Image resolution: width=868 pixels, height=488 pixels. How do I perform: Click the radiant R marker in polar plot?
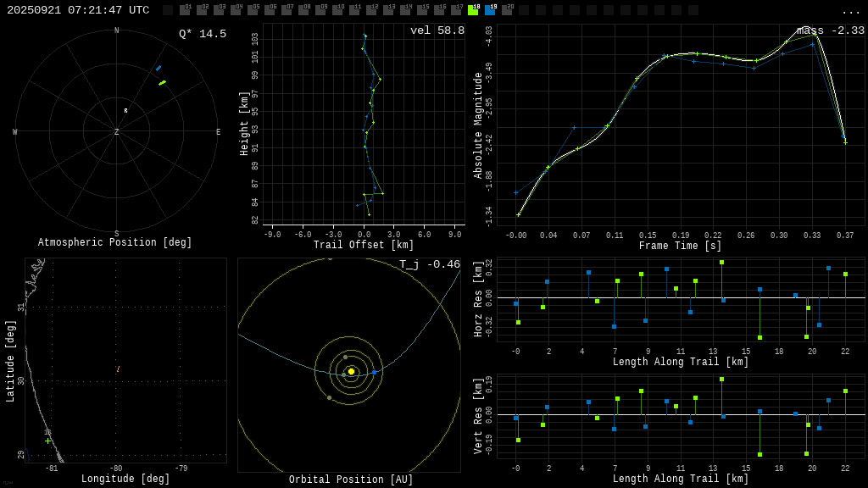pyautogui.click(x=125, y=111)
